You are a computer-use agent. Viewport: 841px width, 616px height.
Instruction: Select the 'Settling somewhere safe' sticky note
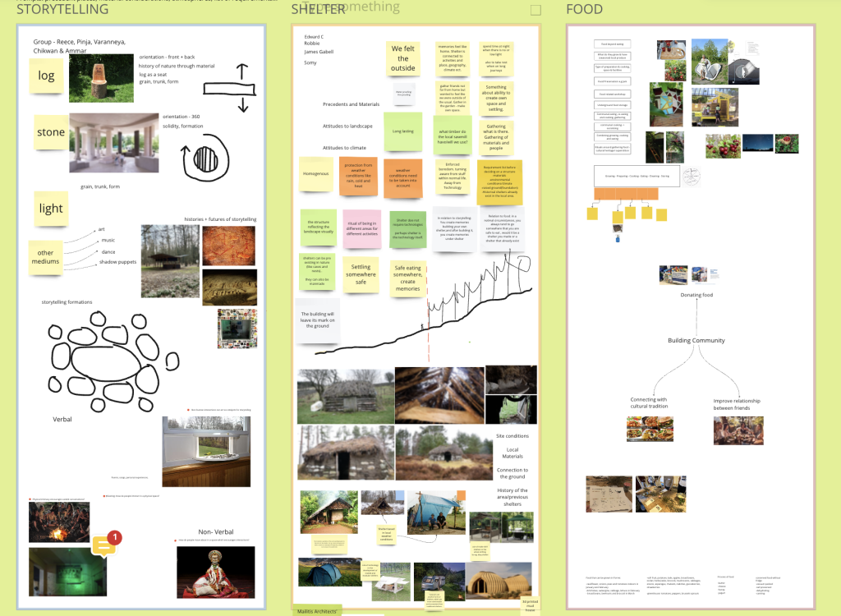click(x=361, y=276)
